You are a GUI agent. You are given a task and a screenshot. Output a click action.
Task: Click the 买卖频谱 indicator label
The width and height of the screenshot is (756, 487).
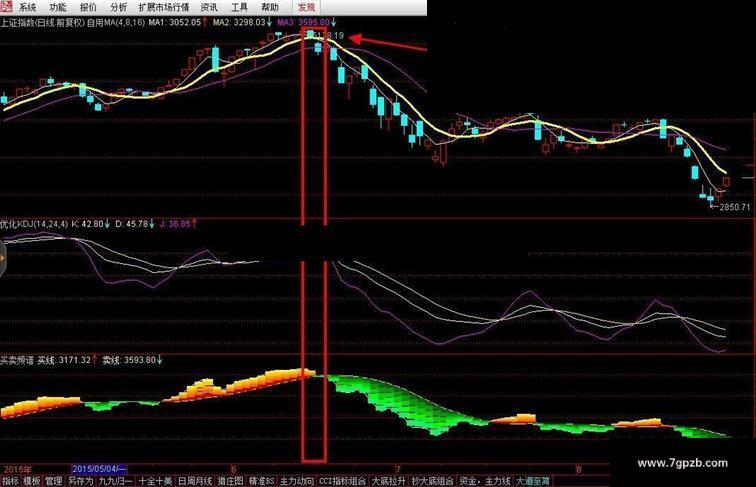point(17,360)
